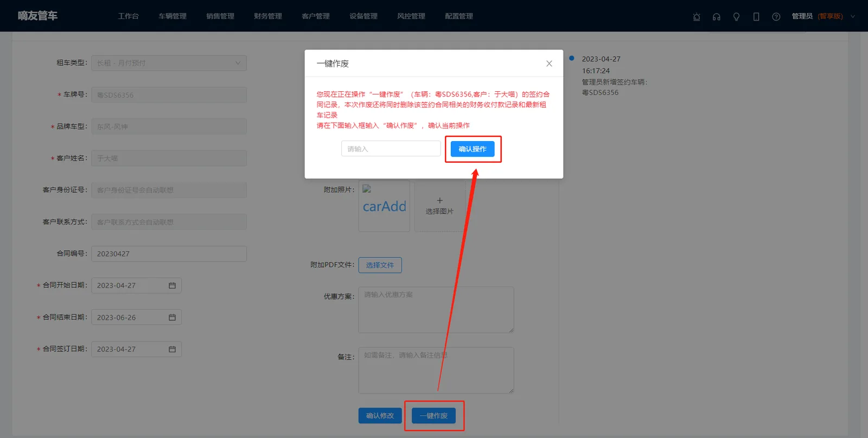Open the mobile phone icon in header
The width and height of the screenshot is (868, 438).
pos(756,17)
